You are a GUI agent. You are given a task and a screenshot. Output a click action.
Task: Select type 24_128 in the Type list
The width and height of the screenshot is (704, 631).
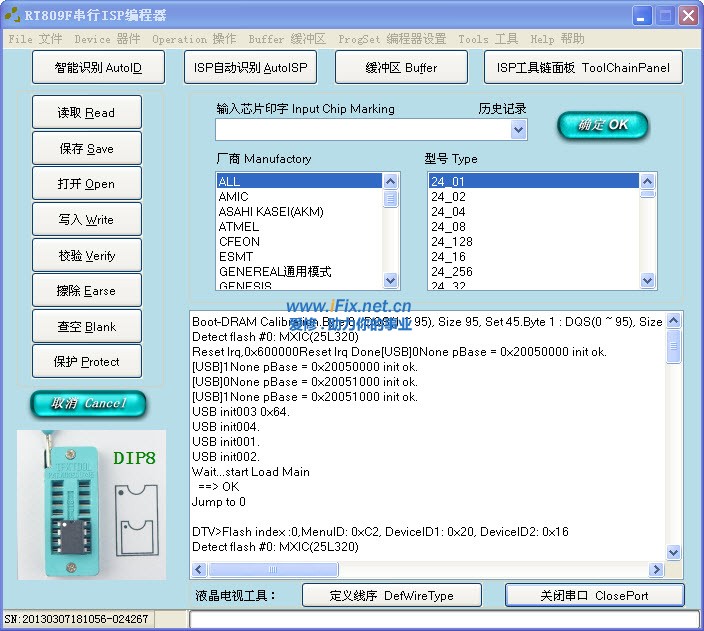point(533,242)
